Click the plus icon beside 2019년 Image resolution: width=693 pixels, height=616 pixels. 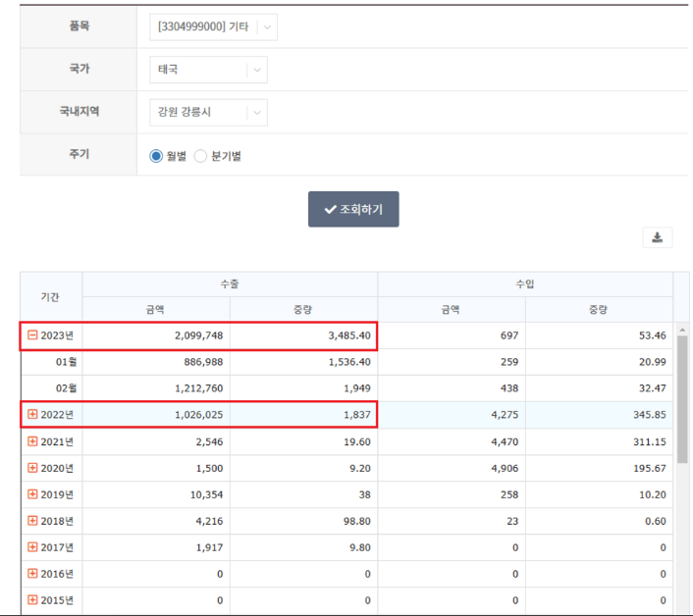click(32, 494)
